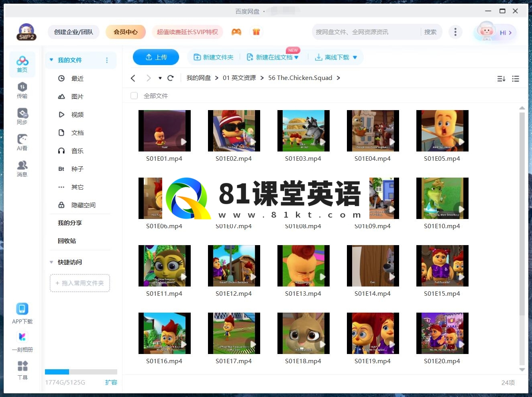This screenshot has height=397, width=532.
Task: Select S01E05.mp4 thumbnail
Action: pyautogui.click(x=442, y=131)
